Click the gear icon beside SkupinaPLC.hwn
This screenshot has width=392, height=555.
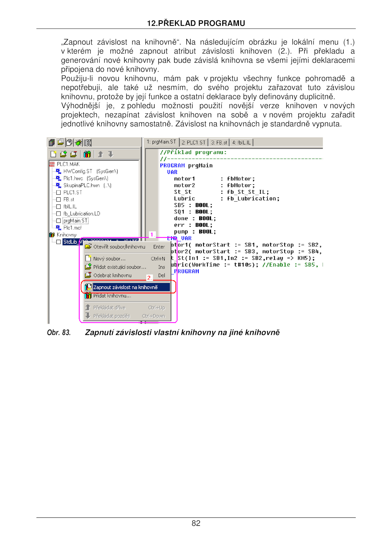[x=58, y=185]
